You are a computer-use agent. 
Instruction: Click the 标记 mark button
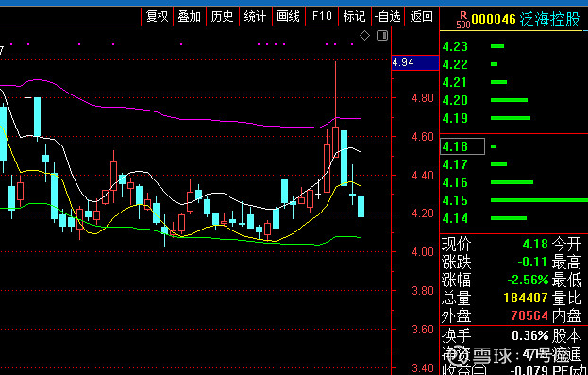click(x=354, y=16)
